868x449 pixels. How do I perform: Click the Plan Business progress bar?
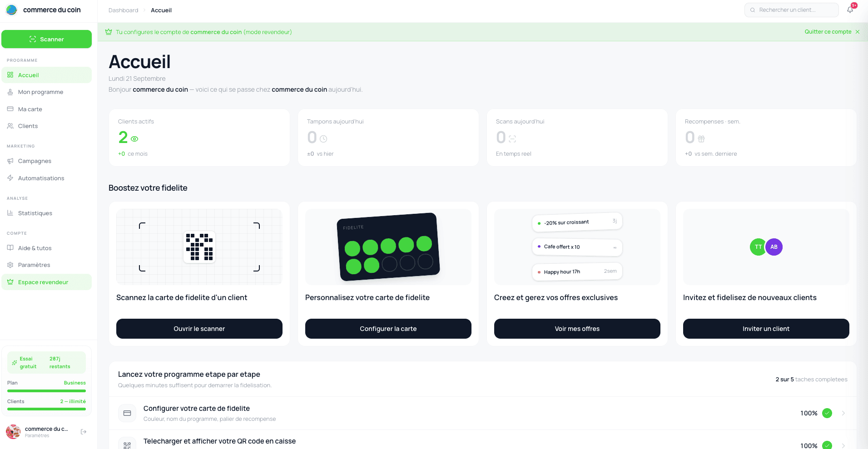(x=46, y=390)
